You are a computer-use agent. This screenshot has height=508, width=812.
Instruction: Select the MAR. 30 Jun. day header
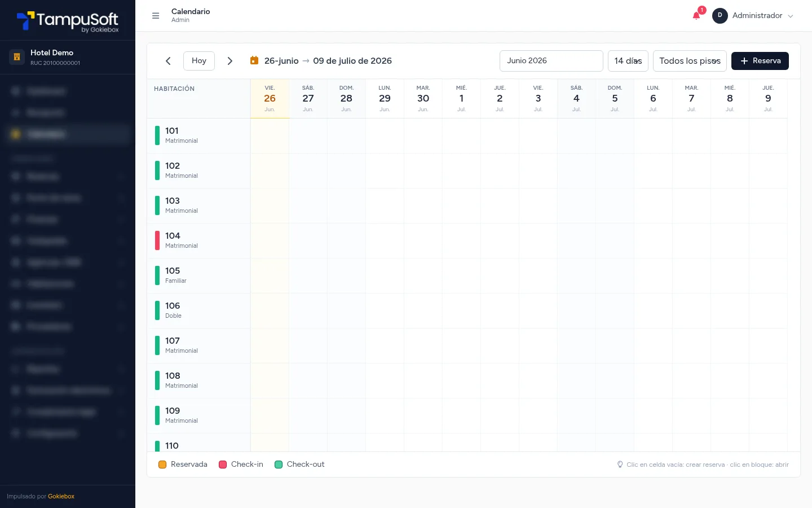pos(423,99)
